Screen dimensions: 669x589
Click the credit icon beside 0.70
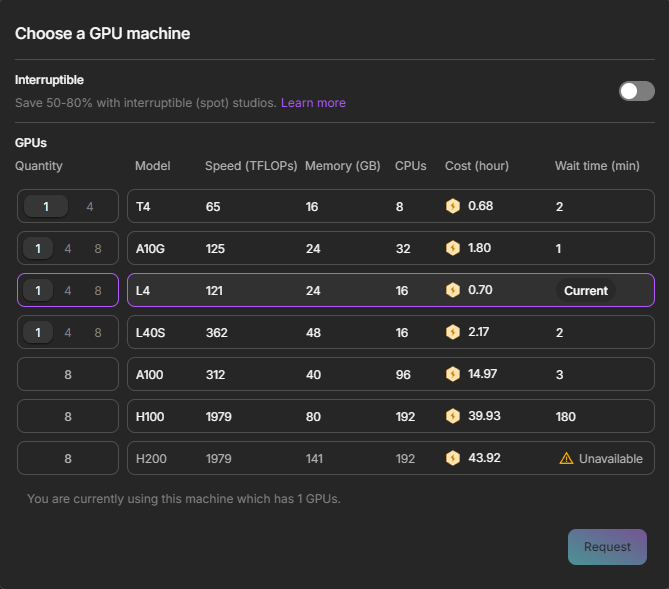pos(453,290)
